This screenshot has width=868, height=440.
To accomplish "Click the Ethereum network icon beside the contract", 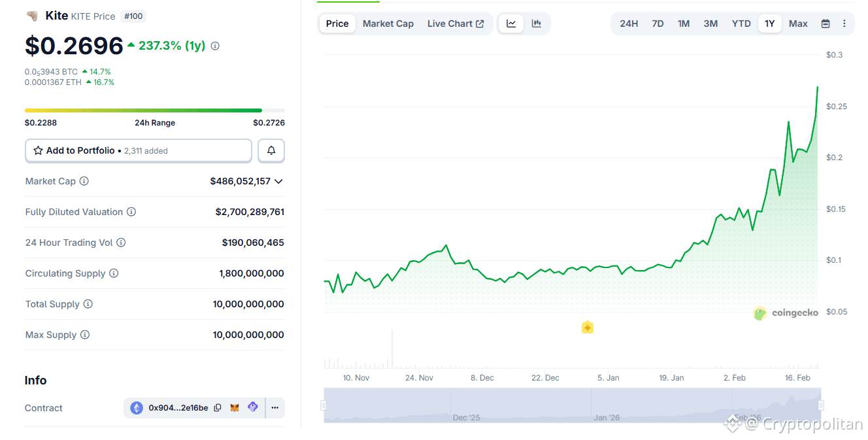I will (x=136, y=407).
